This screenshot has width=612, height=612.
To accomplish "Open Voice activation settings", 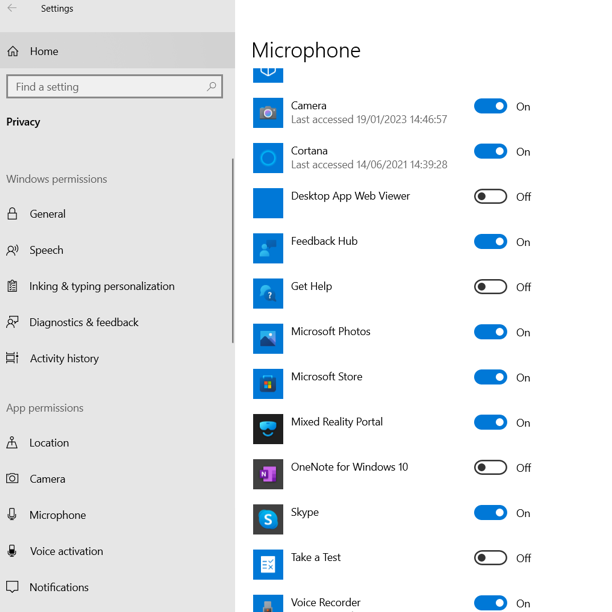I will [117, 551].
